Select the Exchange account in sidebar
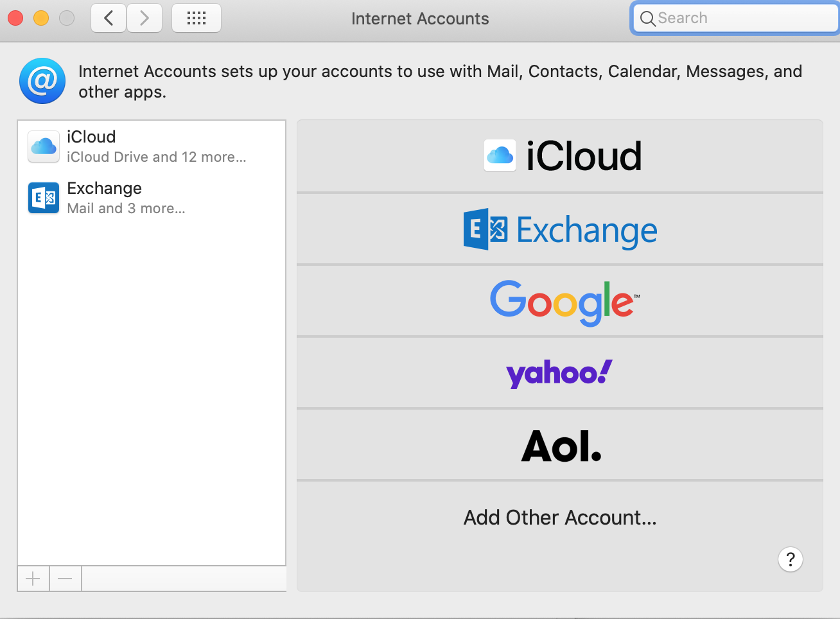840x619 pixels. 152,198
